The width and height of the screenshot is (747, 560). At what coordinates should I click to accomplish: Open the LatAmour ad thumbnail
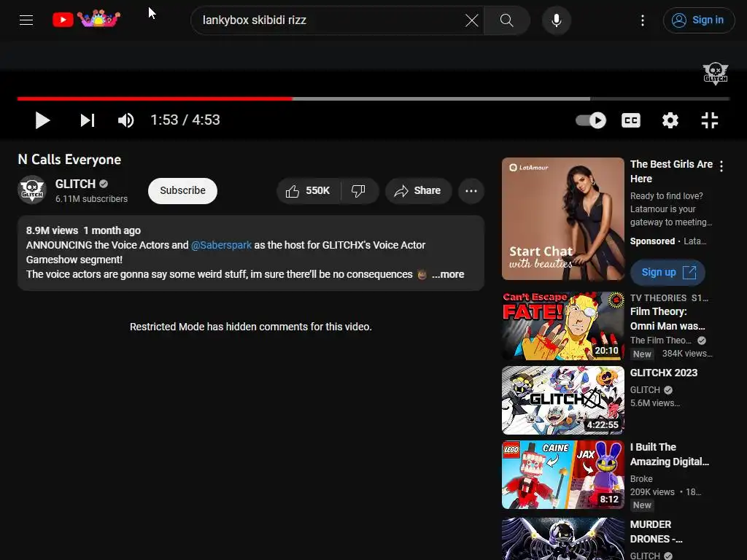click(x=562, y=219)
